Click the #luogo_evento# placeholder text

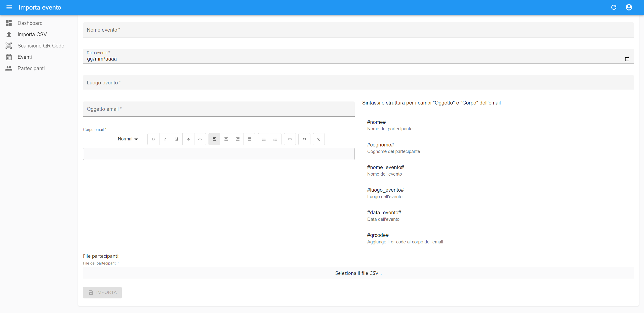(x=385, y=190)
